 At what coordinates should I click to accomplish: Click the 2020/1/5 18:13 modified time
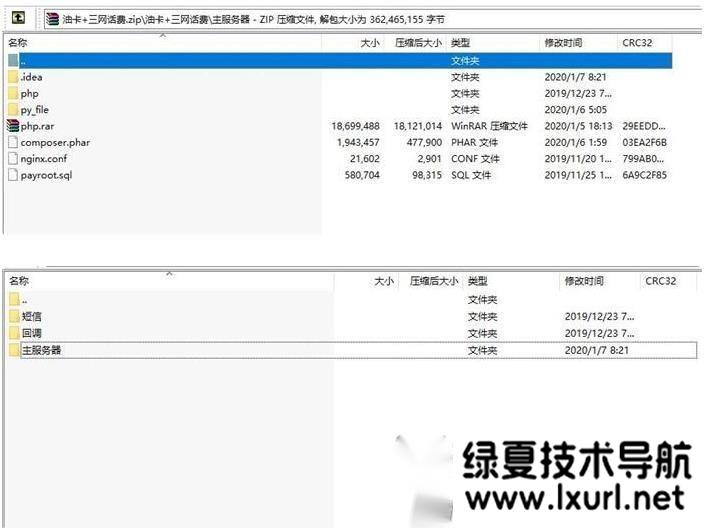click(578, 126)
